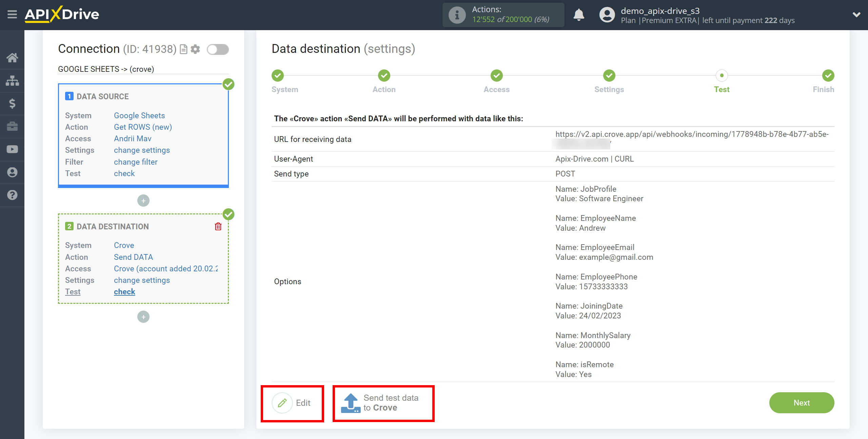Click change settings in Data Source

pyautogui.click(x=142, y=150)
